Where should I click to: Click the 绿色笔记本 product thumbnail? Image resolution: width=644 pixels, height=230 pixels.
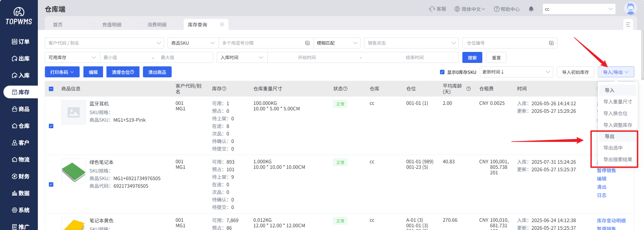pyautogui.click(x=74, y=171)
